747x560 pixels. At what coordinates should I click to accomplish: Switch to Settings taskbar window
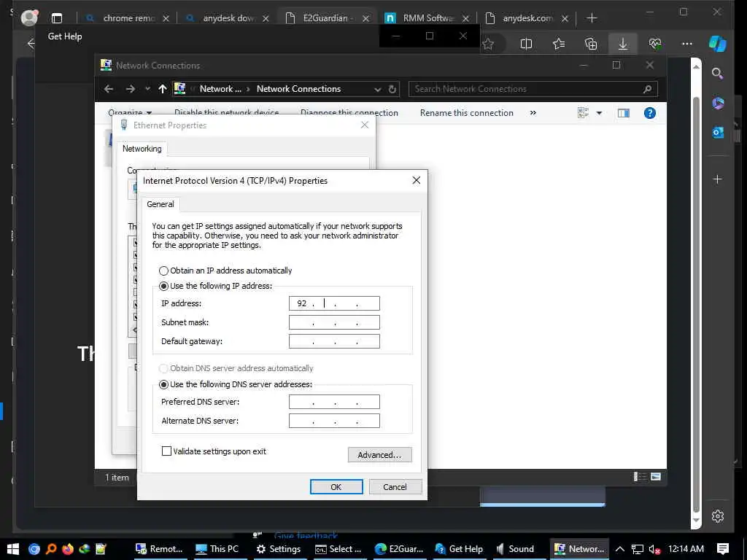click(x=278, y=549)
